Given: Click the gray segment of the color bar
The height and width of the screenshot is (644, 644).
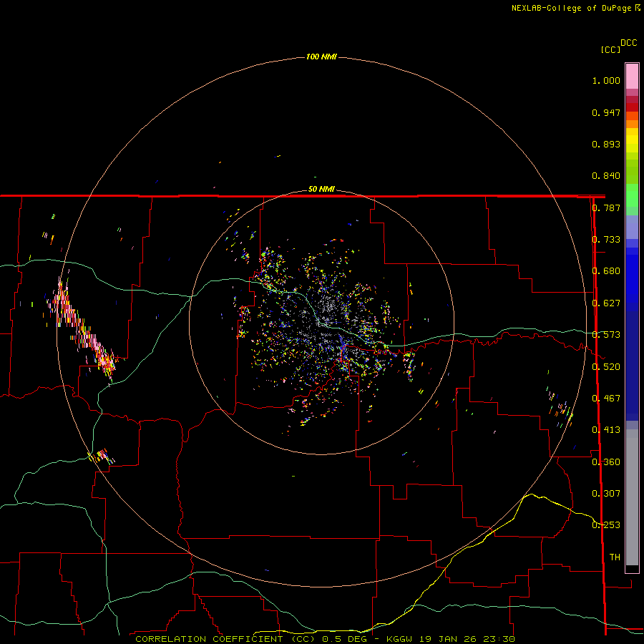Looking at the screenshot, I should click(x=632, y=497).
